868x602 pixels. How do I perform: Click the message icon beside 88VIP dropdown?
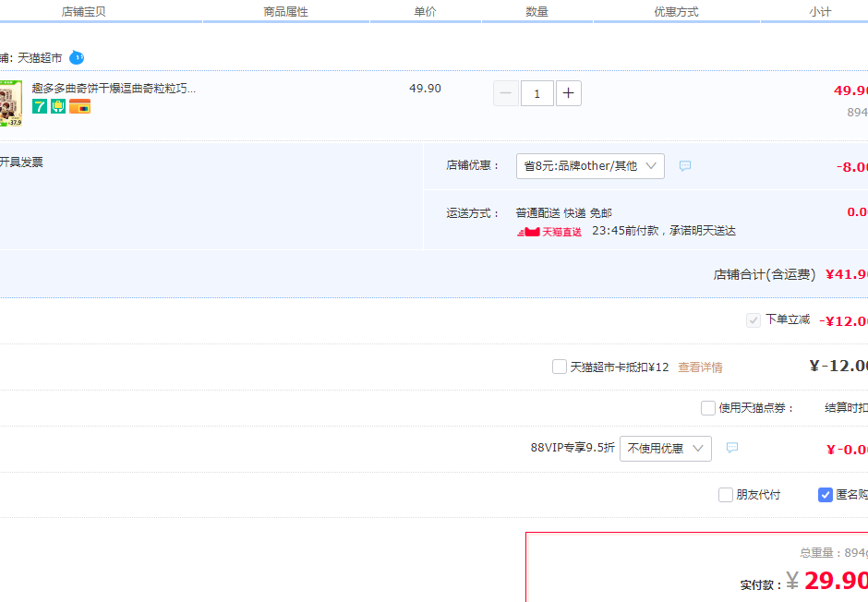(x=732, y=448)
